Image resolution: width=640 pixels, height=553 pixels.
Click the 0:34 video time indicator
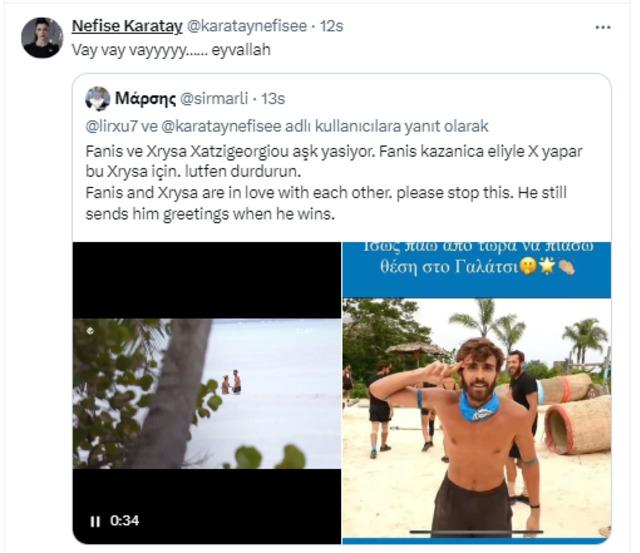tap(123, 520)
